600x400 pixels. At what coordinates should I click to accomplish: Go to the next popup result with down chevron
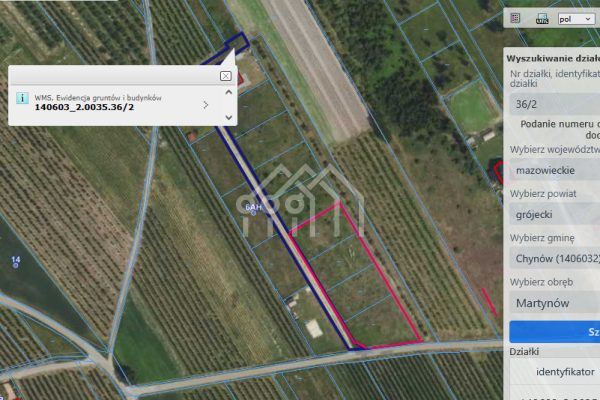[x=228, y=118]
